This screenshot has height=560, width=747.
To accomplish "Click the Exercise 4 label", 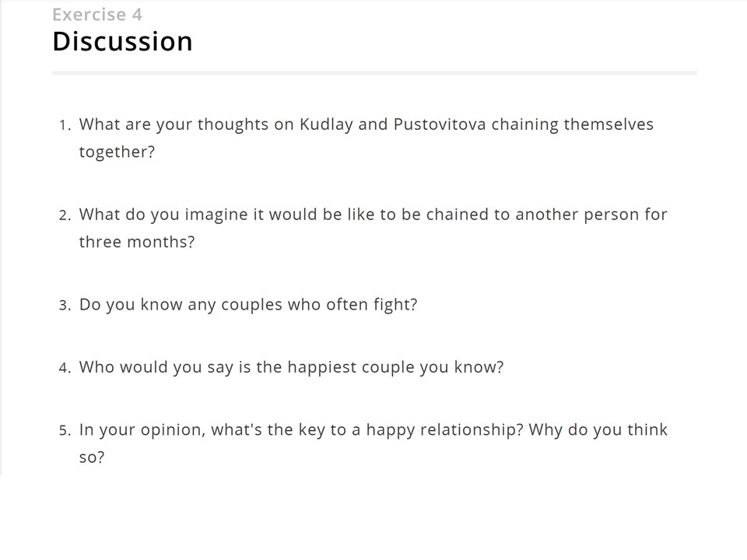I will 97,15.
